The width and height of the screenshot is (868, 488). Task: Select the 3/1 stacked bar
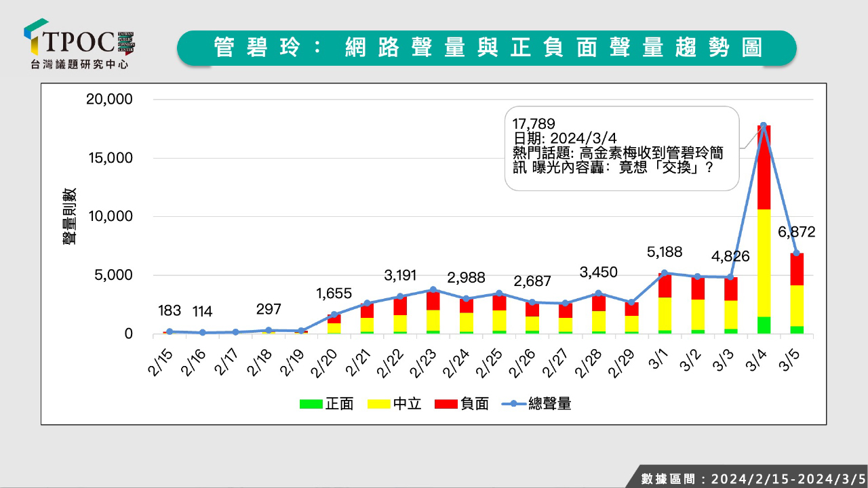[665, 305]
